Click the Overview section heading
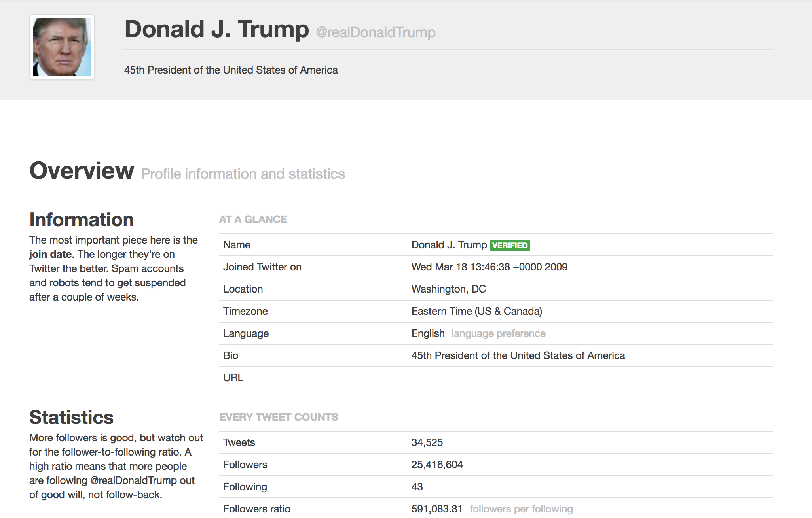812x518 pixels. 82,171
